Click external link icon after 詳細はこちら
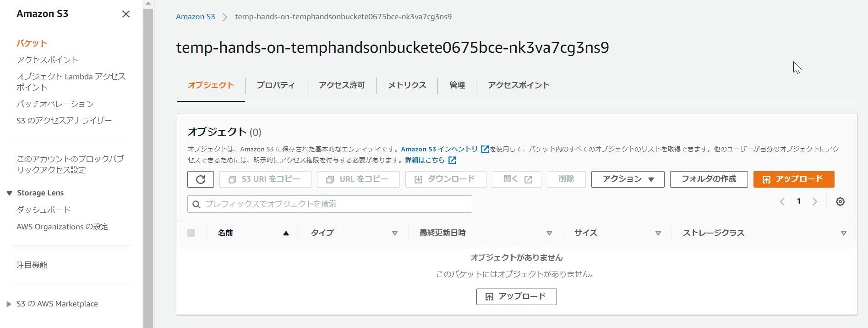The width and height of the screenshot is (868, 328). point(452,160)
